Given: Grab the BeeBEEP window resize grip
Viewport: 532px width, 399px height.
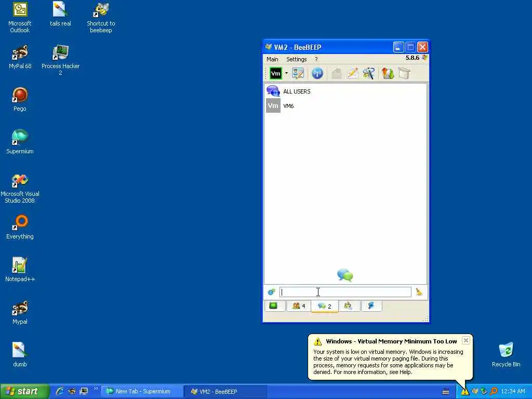Looking at the screenshot, I should tap(425, 318).
